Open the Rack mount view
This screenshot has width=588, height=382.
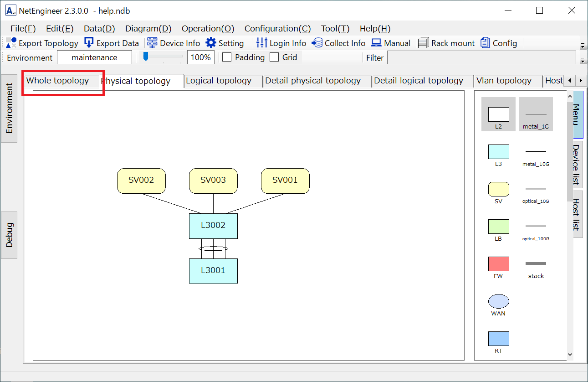click(424, 43)
